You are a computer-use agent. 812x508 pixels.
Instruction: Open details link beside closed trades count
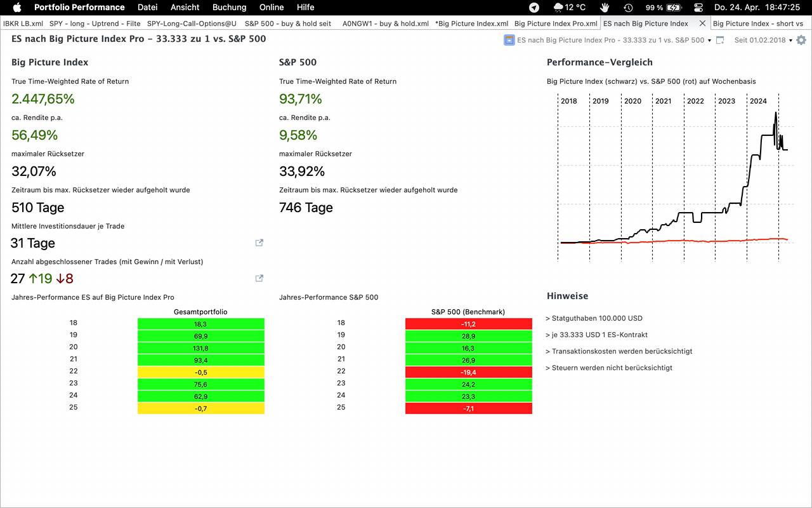click(x=259, y=278)
